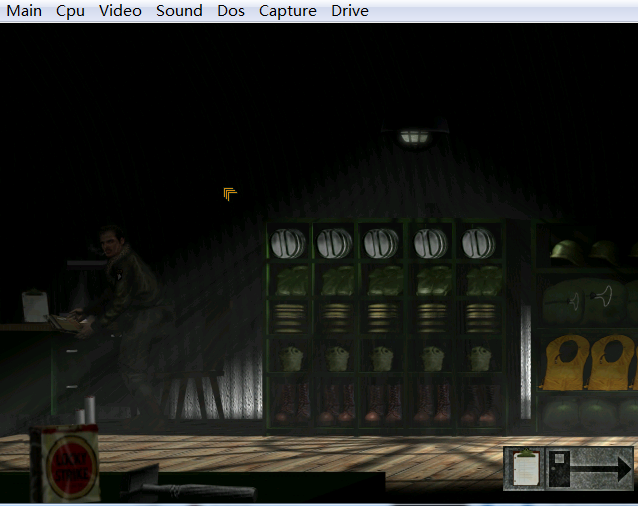Examine the green helmets on top shelf
The image size is (638, 506).
click(x=592, y=253)
